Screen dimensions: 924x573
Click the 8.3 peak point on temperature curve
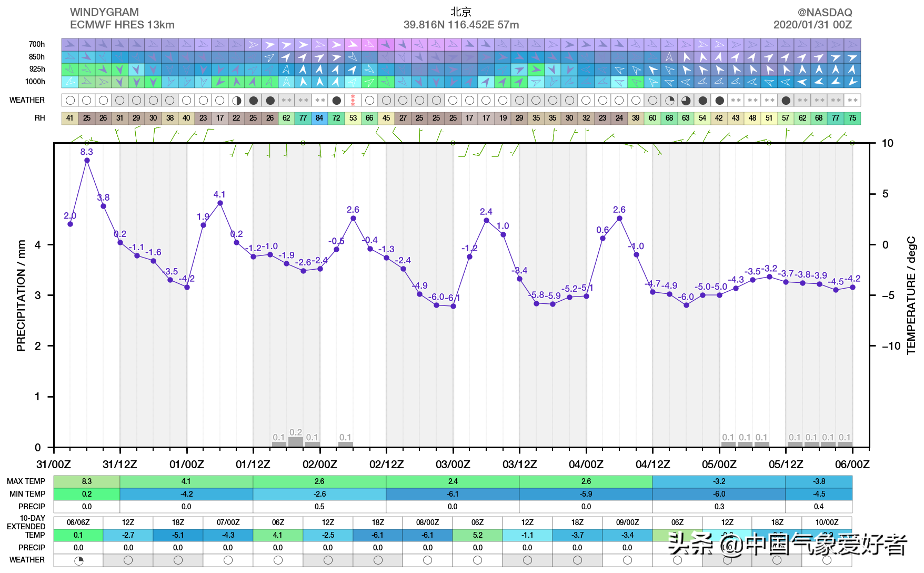click(x=87, y=161)
